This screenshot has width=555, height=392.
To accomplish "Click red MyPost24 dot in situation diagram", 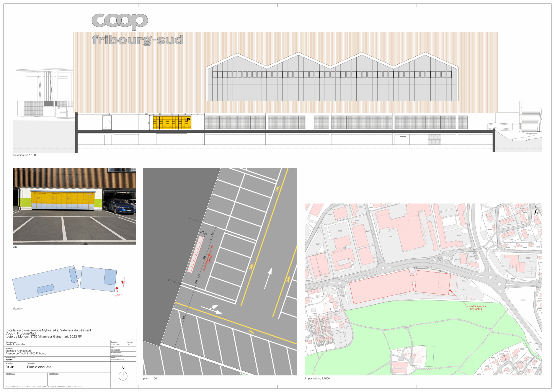I will pyautogui.click(x=116, y=288).
